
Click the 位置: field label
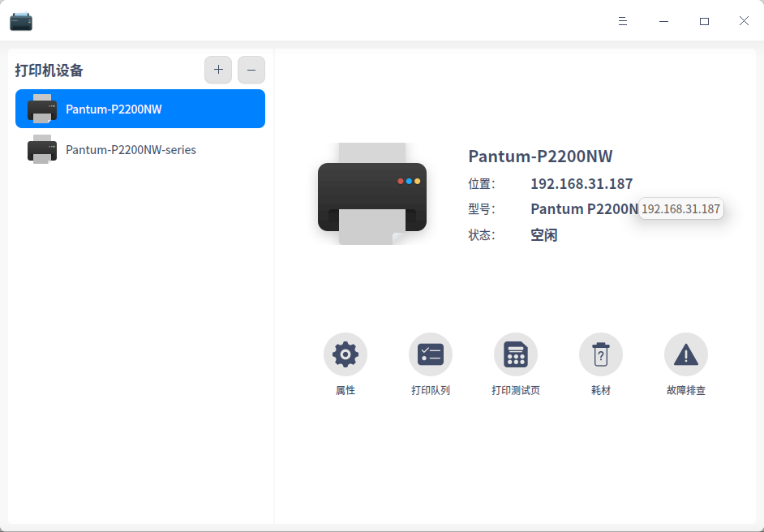click(x=482, y=183)
